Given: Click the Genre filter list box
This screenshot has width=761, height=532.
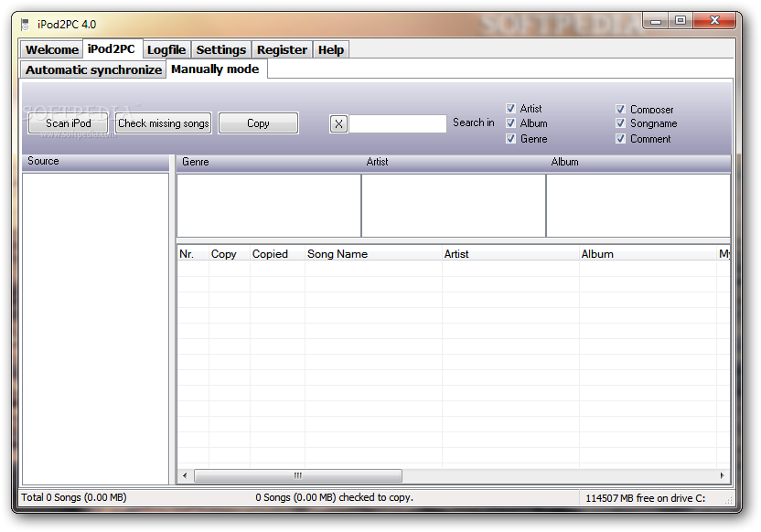Looking at the screenshot, I should tap(269, 206).
